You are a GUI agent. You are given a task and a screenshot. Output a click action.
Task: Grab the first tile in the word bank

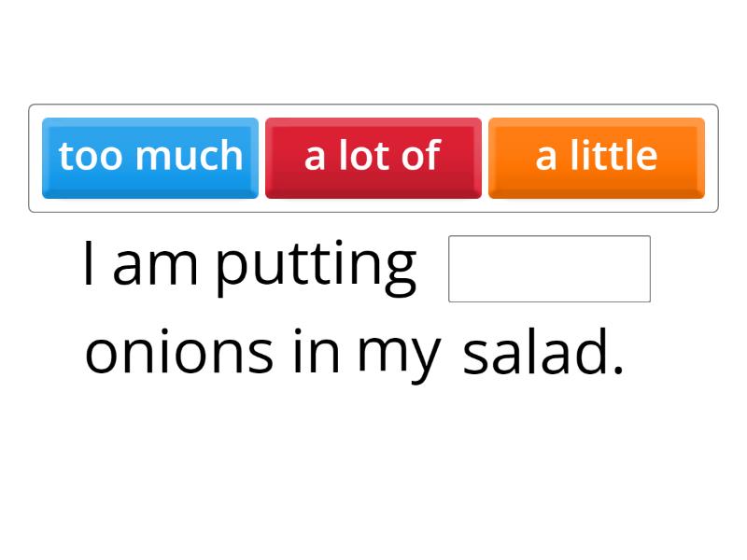pyautogui.click(x=150, y=157)
